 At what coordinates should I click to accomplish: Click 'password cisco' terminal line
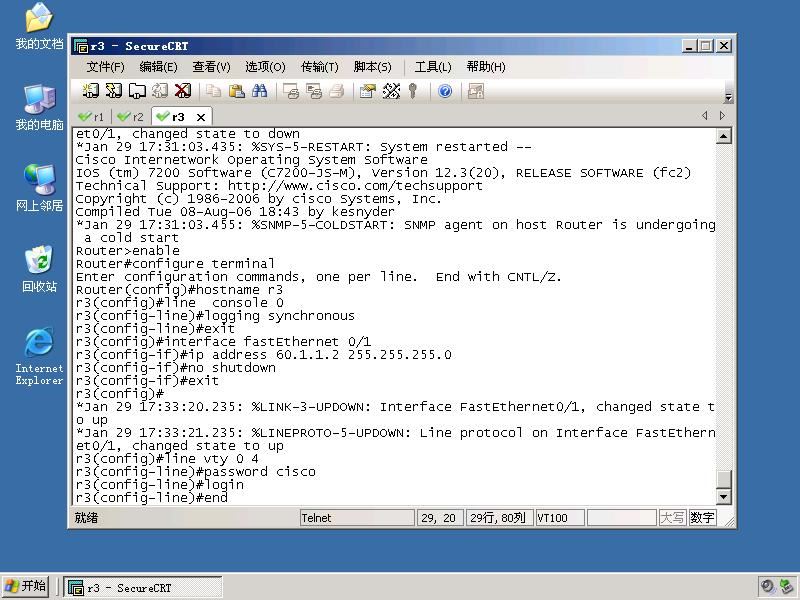tap(195, 471)
